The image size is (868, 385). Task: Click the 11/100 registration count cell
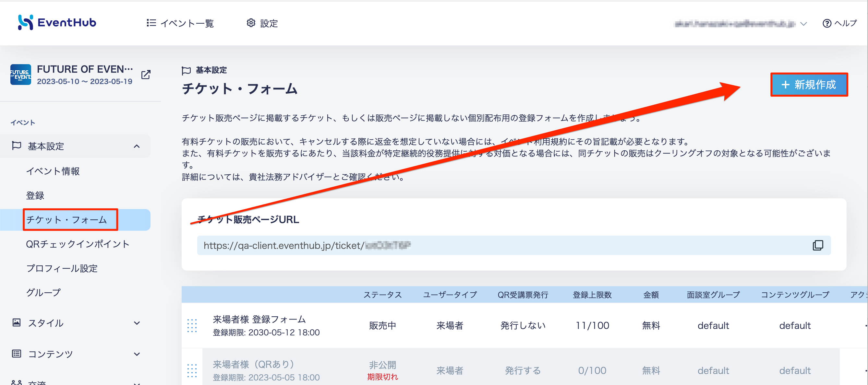pyautogui.click(x=592, y=325)
